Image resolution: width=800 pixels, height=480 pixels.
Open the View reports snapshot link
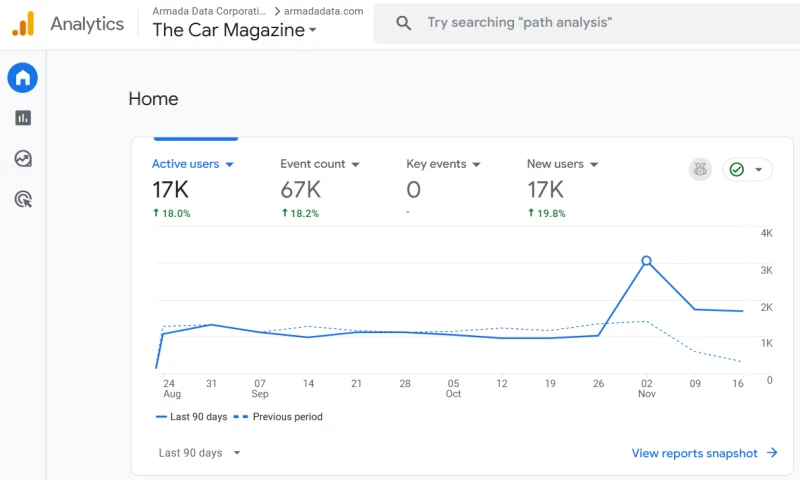coord(694,453)
